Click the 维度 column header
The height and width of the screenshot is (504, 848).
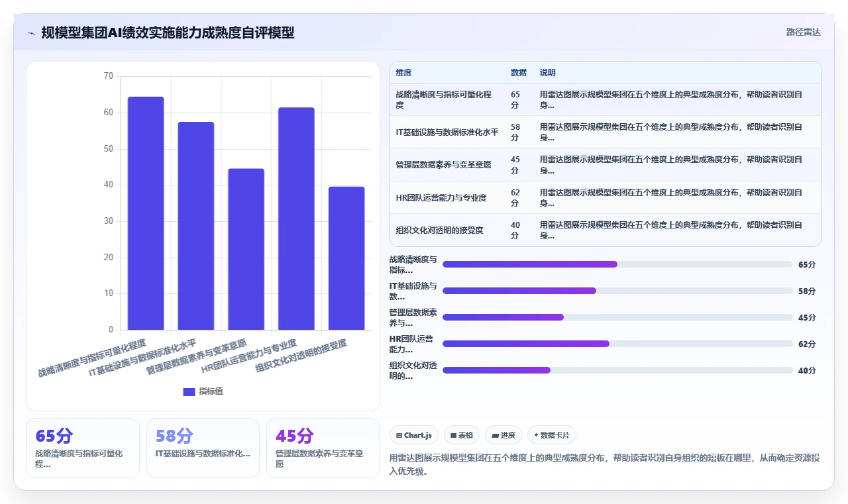coord(403,73)
